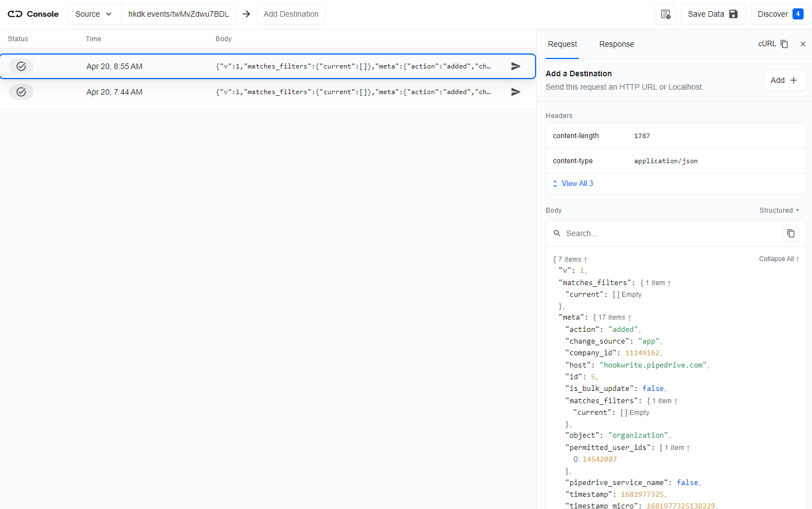This screenshot has height=509, width=812.
Task: Click the Search field in the Body panel
Action: (x=613, y=233)
